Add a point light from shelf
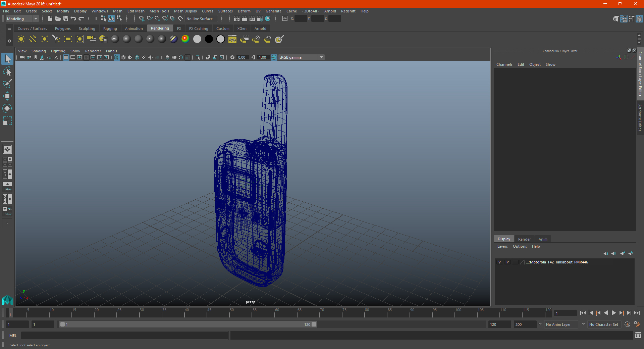The width and height of the screenshot is (644, 349). click(45, 39)
